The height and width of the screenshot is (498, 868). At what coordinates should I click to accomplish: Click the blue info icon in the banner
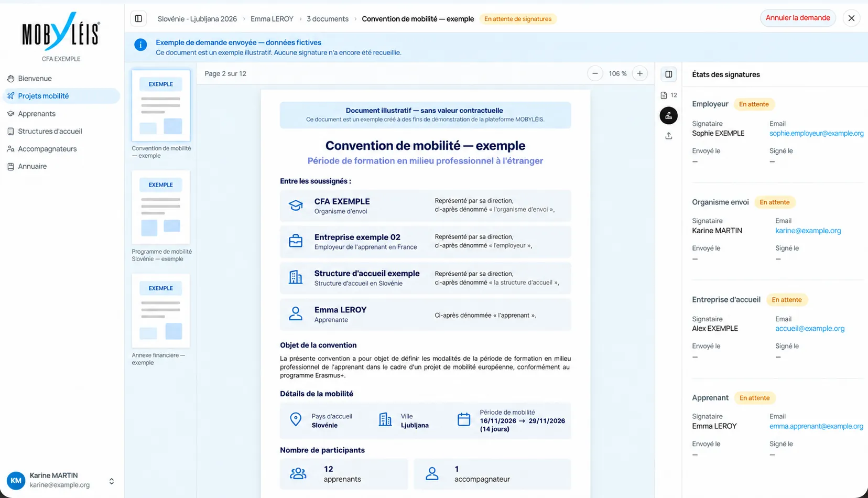[140, 45]
